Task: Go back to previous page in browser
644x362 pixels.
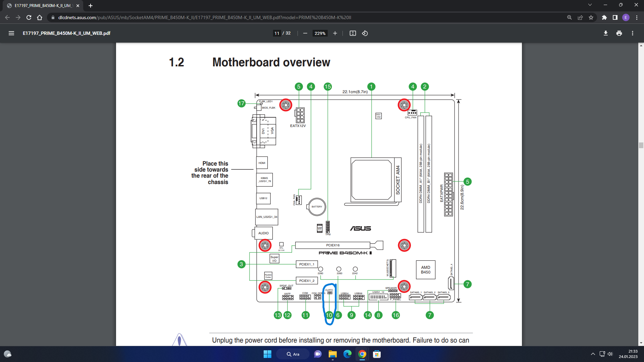Action: click(x=7, y=17)
